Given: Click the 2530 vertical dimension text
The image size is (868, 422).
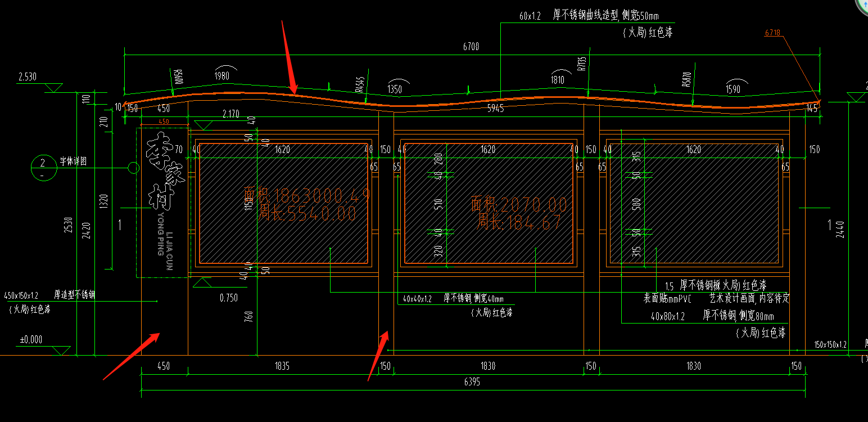Looking at the screenshot, I should point(68,225).
